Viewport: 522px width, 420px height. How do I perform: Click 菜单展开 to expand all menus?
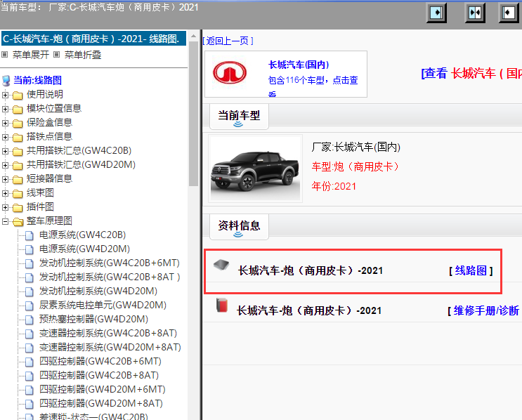[x=31, y=55]
